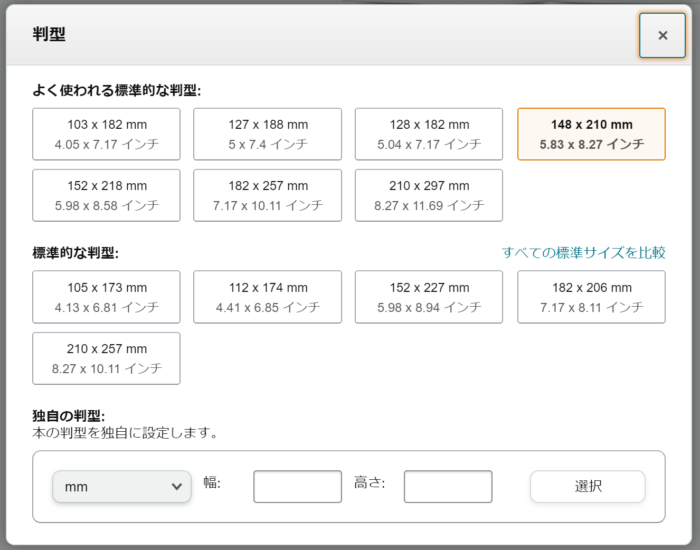Image resolution: width=700 pixels, height=550 pixels.
Task: Pick the 210 x 297 mm size
Action: coord(429,195)
